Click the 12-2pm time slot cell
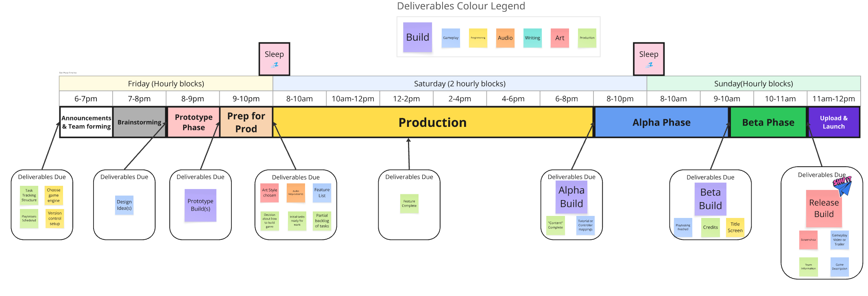Viewport: 868px width, 296px height. (406, 99)
